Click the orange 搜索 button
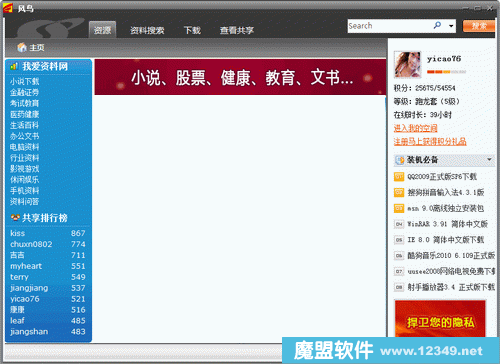Screen dimensions: 500x364 [479, 26]
